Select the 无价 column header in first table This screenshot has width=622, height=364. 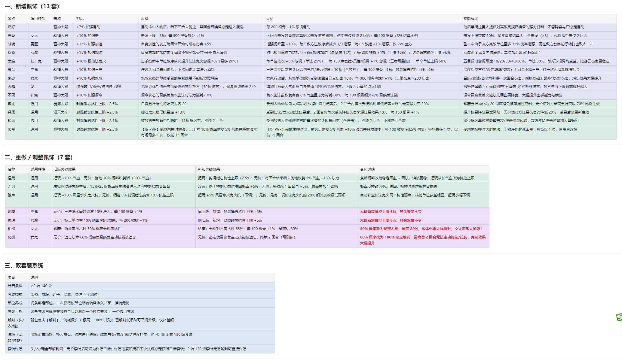pos(270,19)
